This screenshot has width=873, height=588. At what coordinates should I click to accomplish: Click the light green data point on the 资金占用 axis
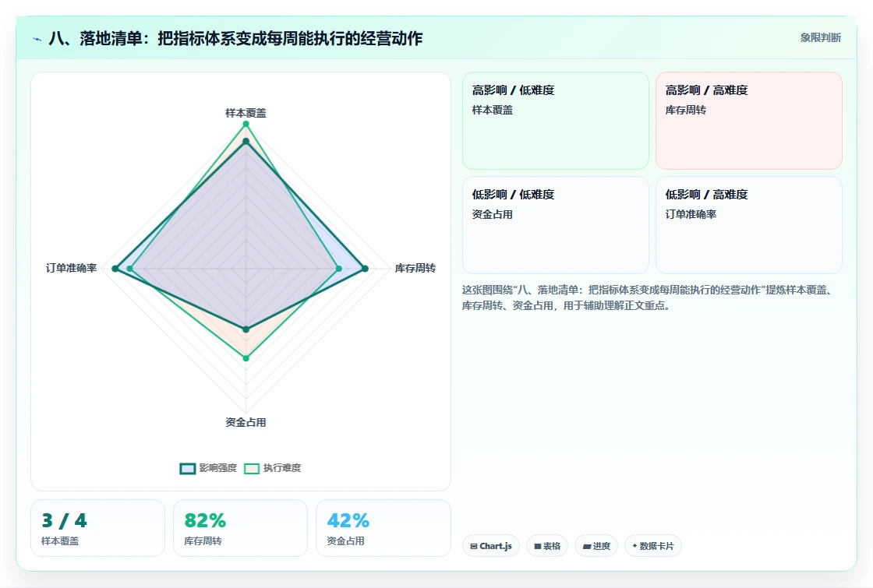[246, 358]
